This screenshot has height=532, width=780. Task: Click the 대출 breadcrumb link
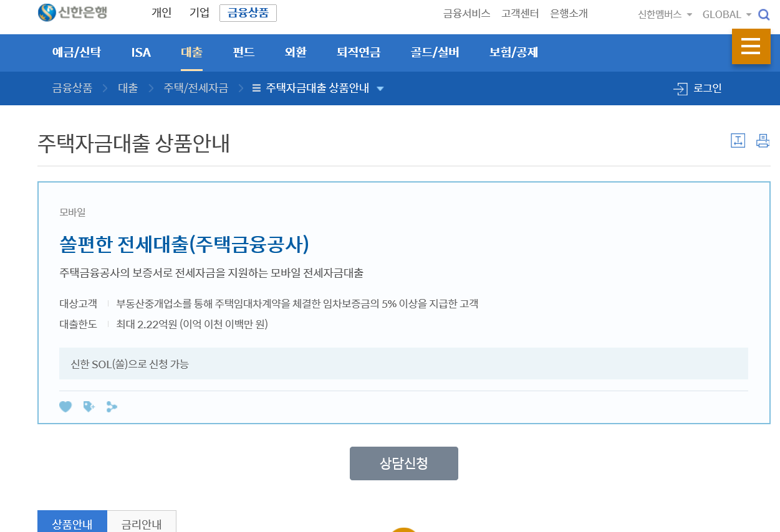(x=128, y=88)
